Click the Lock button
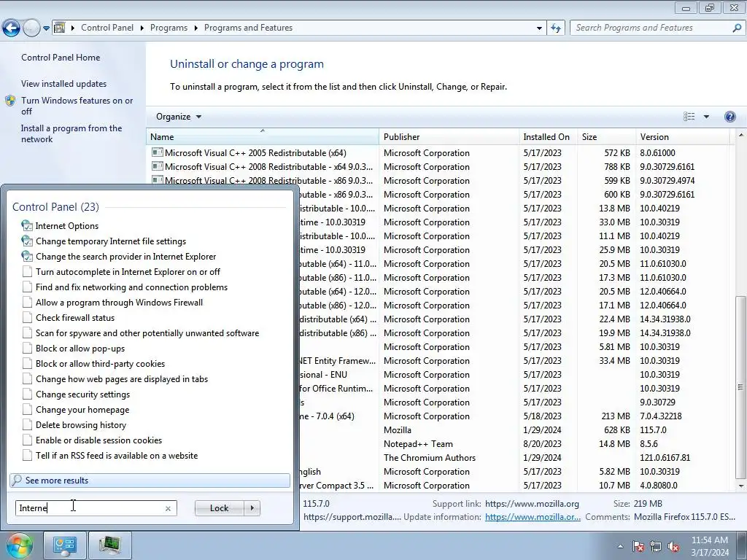Screen dimensions: 747x560 pyautogui.click(x=219, y=508)
